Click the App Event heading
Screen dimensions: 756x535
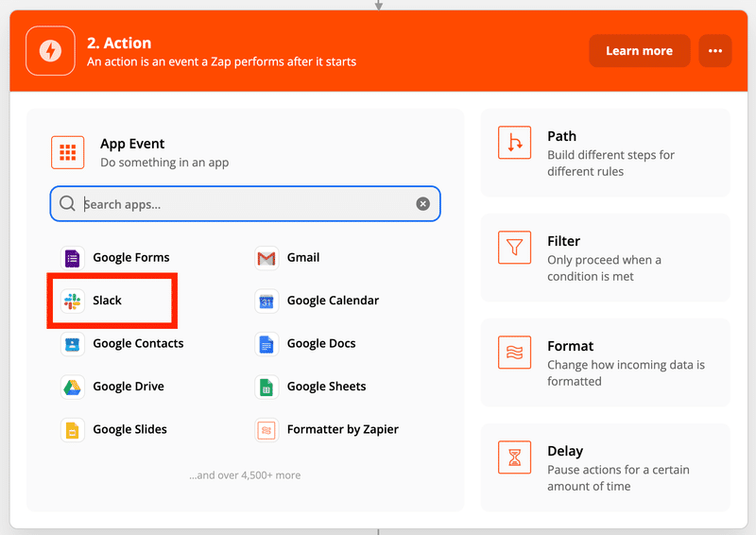(x=132, y=144)
